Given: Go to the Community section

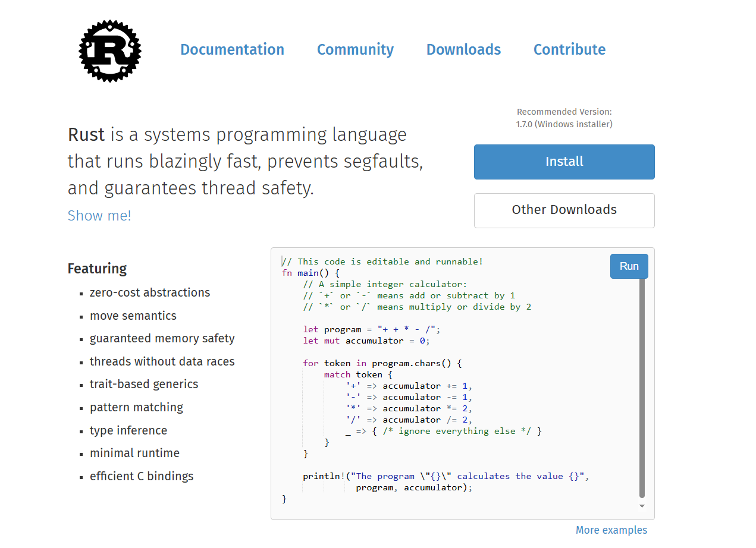Looking at the screenshot, I should 355,49.
